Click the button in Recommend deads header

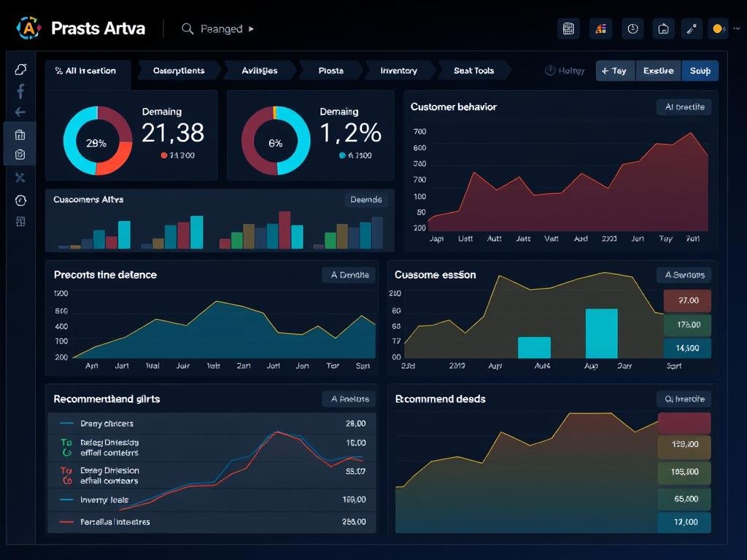(684, 399)
